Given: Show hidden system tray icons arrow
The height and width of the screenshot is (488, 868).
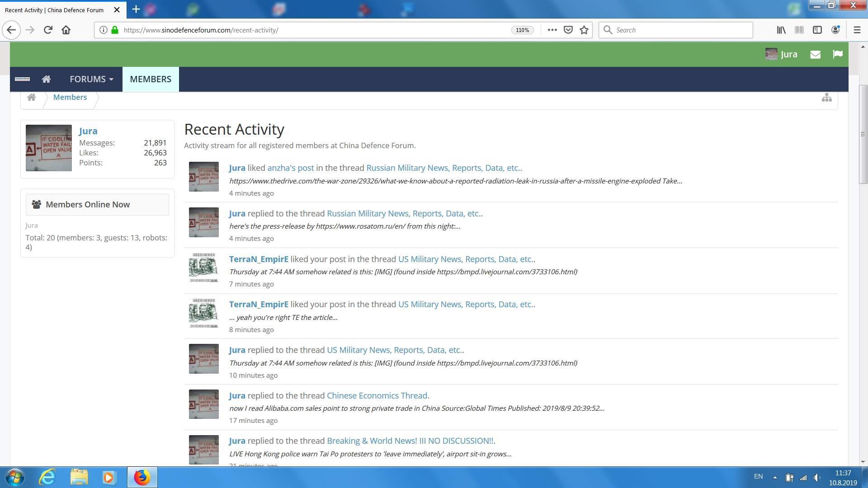Looking at the screenshot, I should 775,477.
